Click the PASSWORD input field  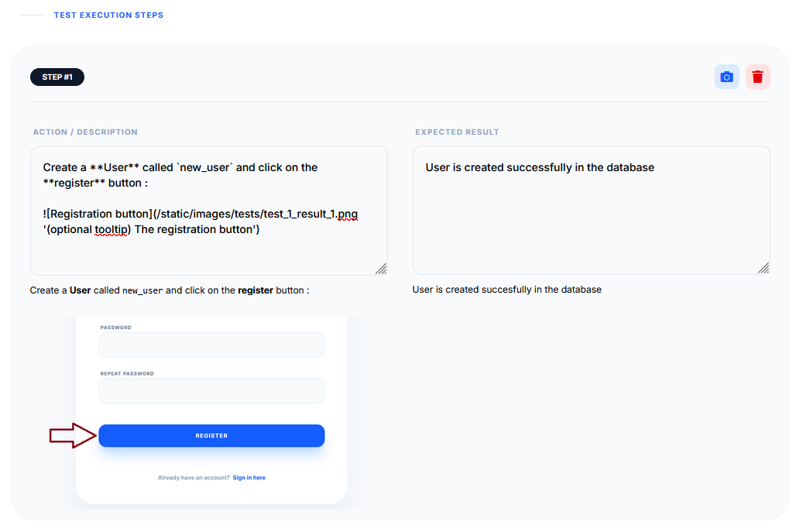tap(211, 344)
